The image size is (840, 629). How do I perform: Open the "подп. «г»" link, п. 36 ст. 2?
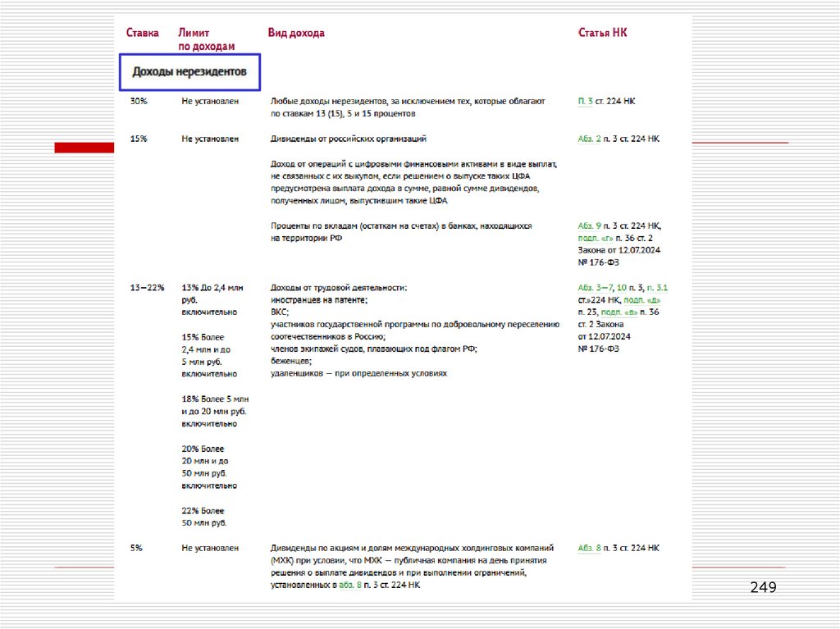596,239
